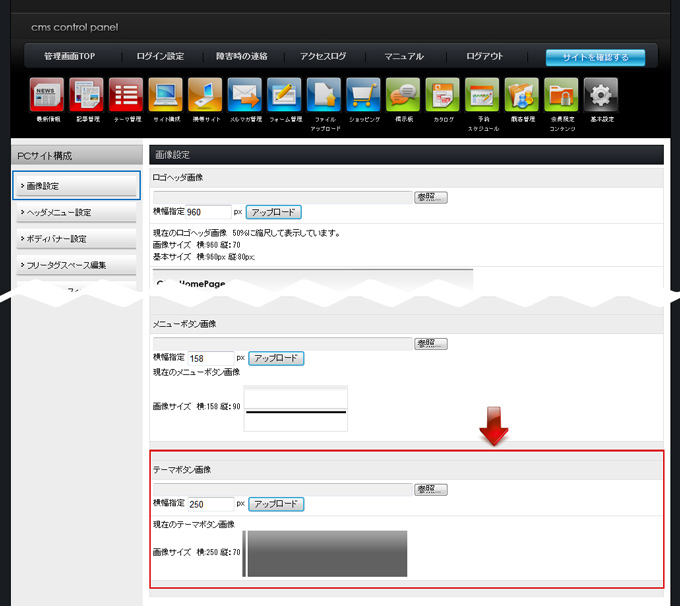
Task: Open the 最新情報 news icon
Action: coord(47,95)
